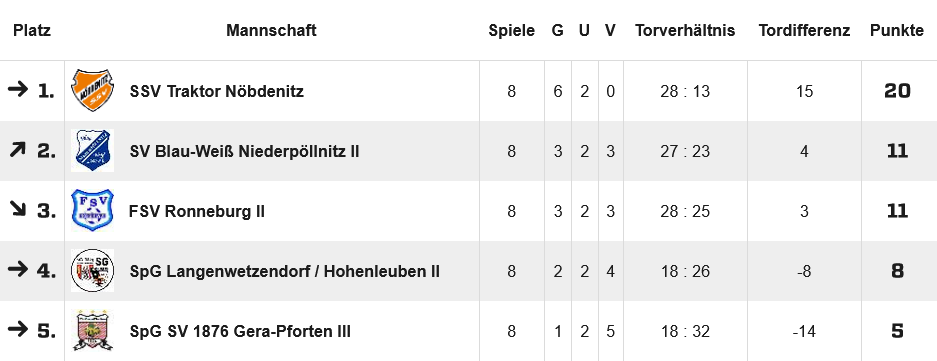The height and width of the screenshot is (361, 937).
Task: Open SpG Langenwetzendorf / Hohenleuben II page
Action: tap(284, 271)
